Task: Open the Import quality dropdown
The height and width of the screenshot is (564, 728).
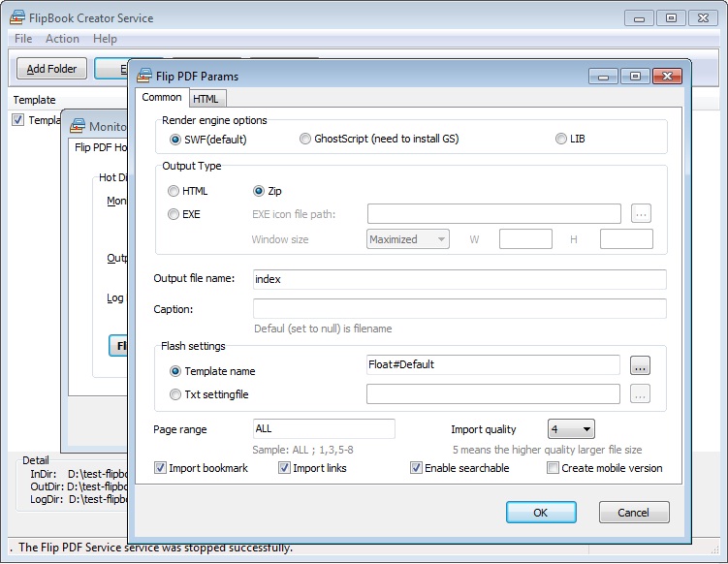Action: pos(571,429)
